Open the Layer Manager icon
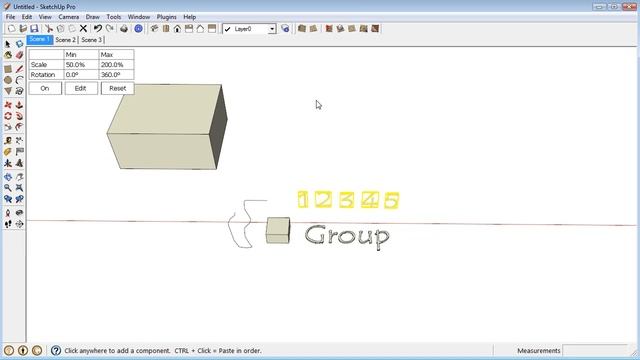The height and width of the screenshot is (360, 640). (285, 29)
